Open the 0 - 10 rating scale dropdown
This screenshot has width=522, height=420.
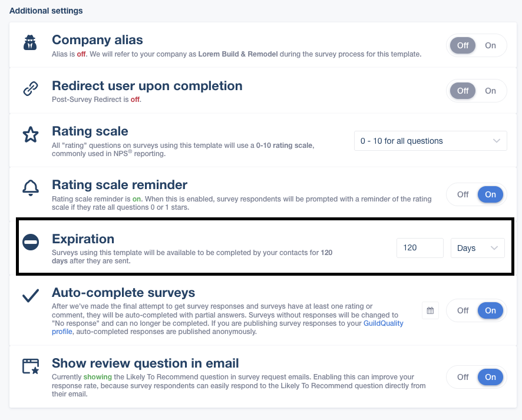click(x=431, y=141)
